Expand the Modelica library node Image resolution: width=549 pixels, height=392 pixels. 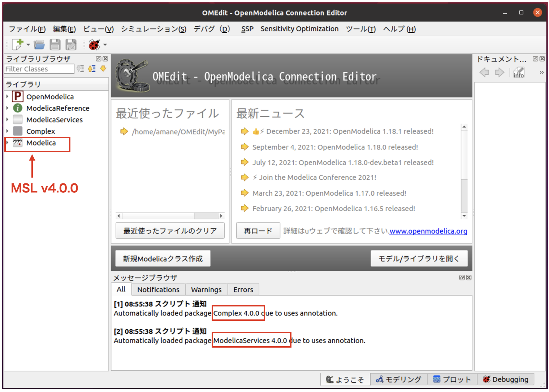[x=7, y=143]
